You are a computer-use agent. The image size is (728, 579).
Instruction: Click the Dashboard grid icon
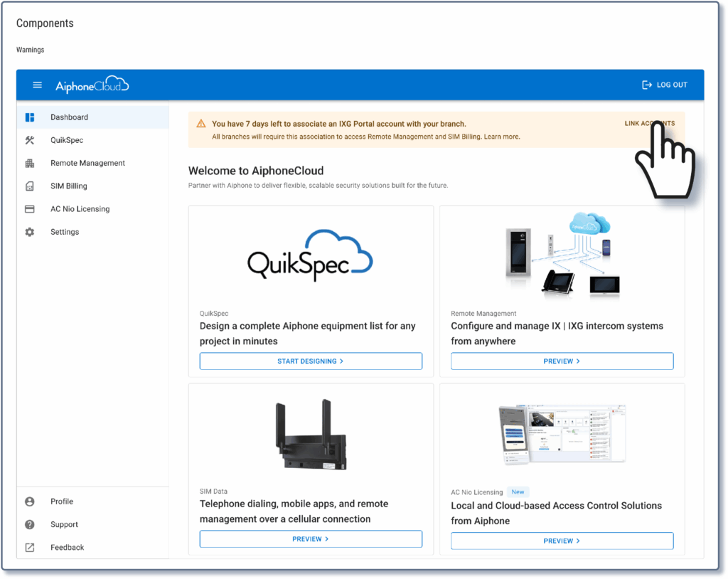[x=30, y=117]
